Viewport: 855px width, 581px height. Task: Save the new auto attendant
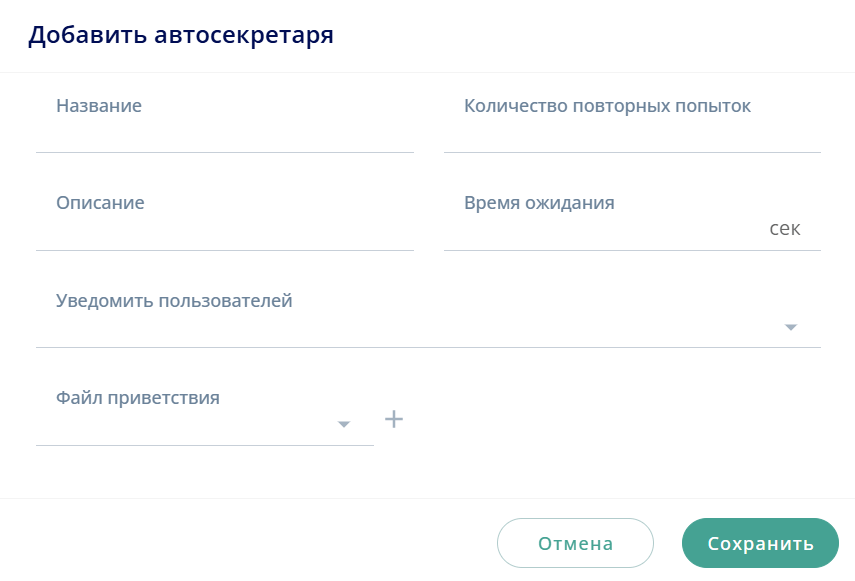pos(759,542)
